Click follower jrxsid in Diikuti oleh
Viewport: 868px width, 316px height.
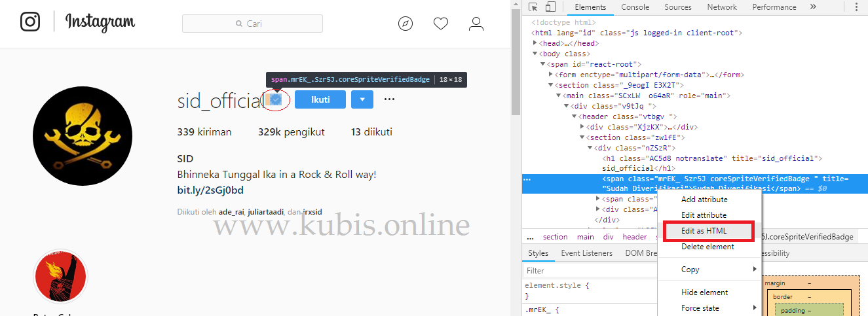[312, 212]
